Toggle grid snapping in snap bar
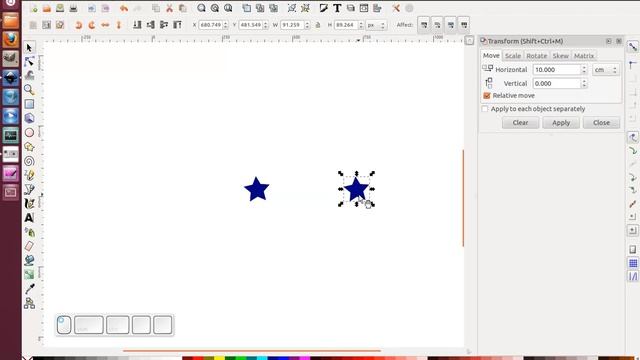Viewport: 640px width, 360px height. click(x=633, y=263)
